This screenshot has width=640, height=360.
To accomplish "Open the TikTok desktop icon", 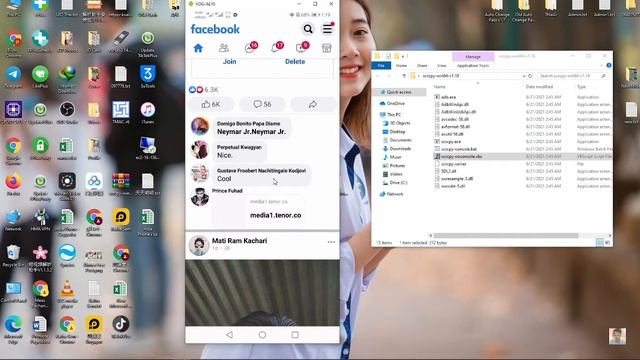I will pos(121,327).
